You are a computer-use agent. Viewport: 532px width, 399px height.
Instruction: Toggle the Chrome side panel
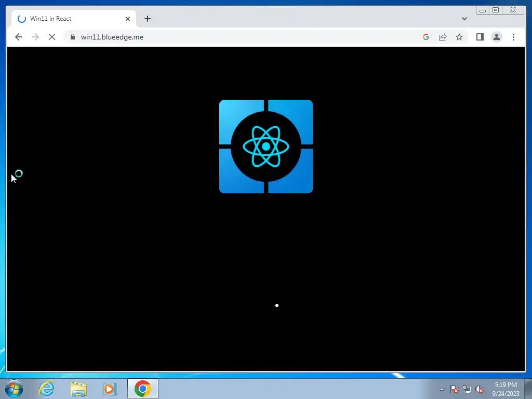pyautogui.click(x=480, y=37)
